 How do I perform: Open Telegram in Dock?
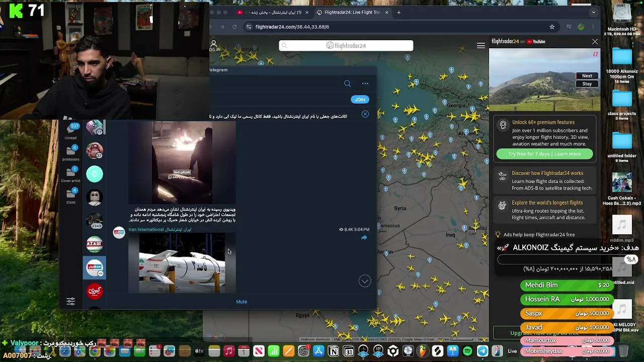482,351
